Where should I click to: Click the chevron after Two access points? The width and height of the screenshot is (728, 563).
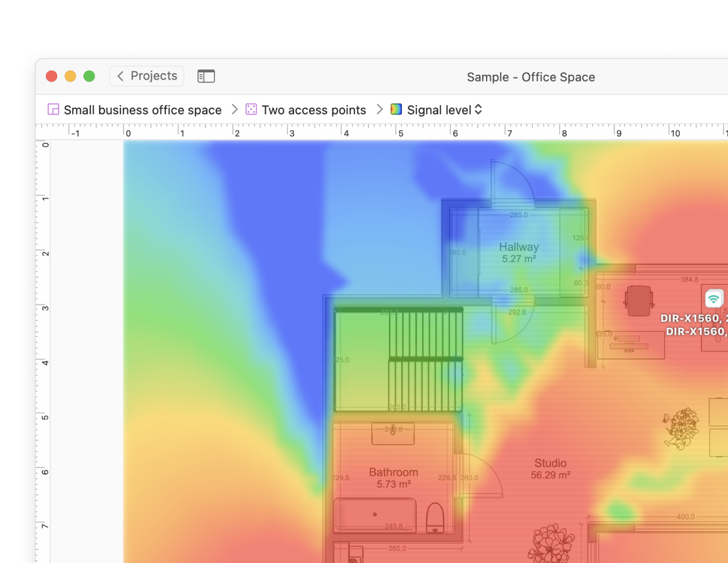(380, 109)
